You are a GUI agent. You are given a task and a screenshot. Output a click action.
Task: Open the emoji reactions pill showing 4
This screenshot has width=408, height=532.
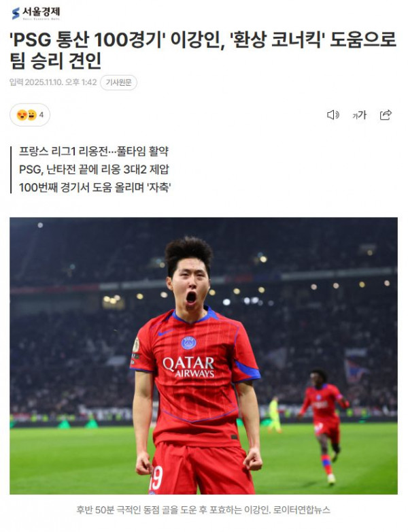coord(30,115)
